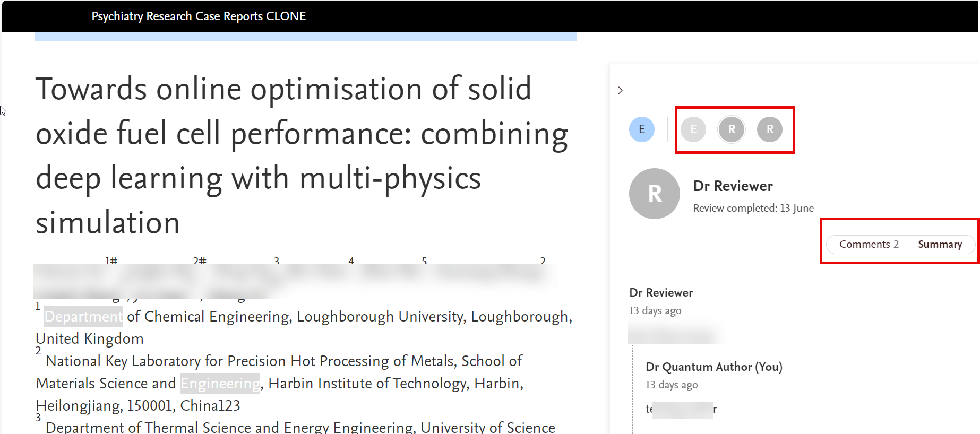
Task: Click the Review completed: 13 June text
Action: 753,208
